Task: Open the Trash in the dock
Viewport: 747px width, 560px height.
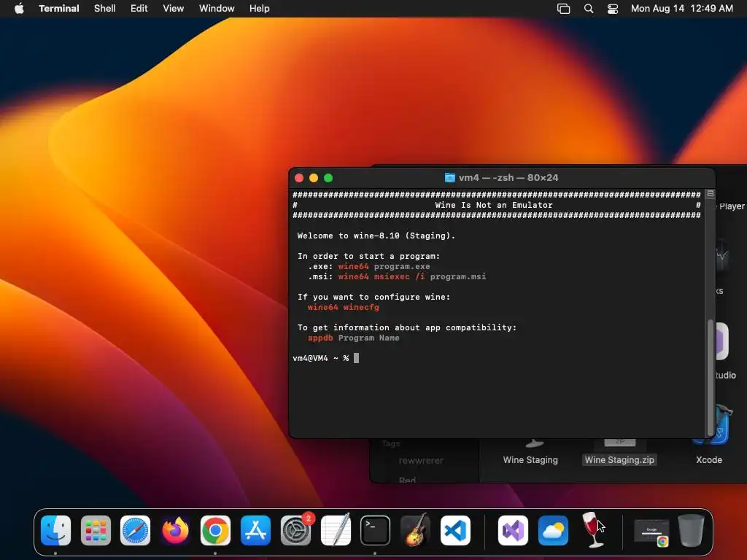Action: [691, 530]
